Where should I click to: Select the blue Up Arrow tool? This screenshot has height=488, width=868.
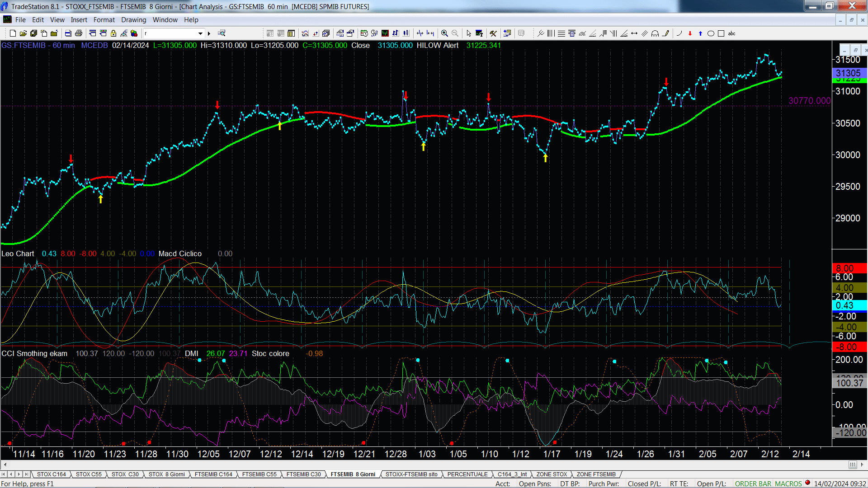pyautogui.click(x=700, y=33)
